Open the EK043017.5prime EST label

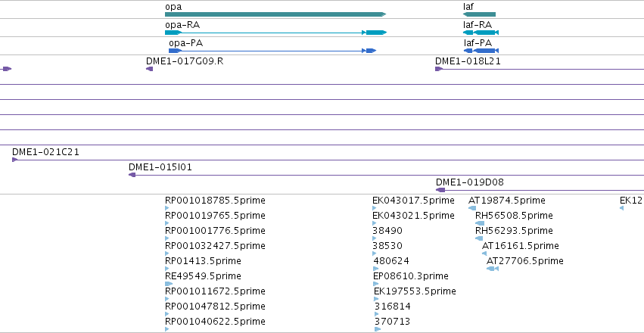(x=413, y=201)
